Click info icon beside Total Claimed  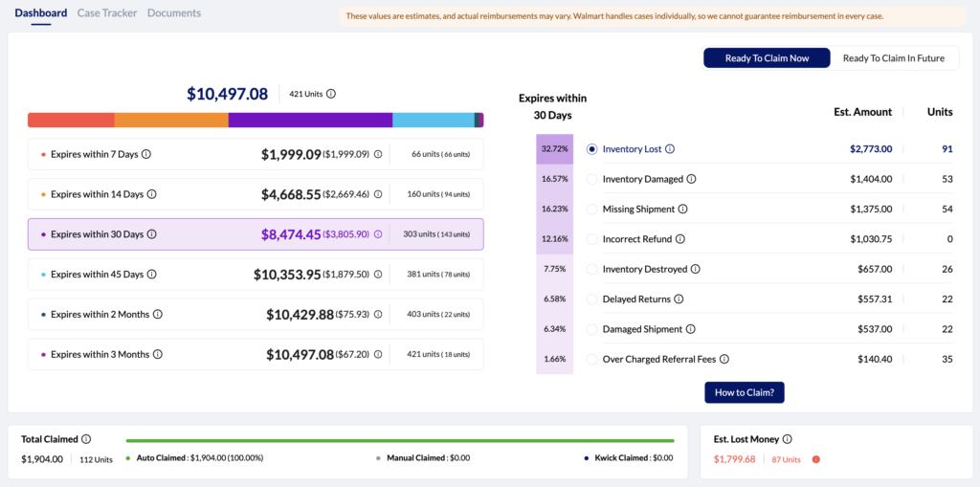click(86, 439)
